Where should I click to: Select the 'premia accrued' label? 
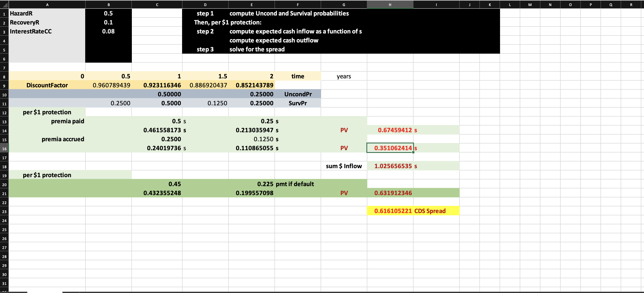point(47,139)
